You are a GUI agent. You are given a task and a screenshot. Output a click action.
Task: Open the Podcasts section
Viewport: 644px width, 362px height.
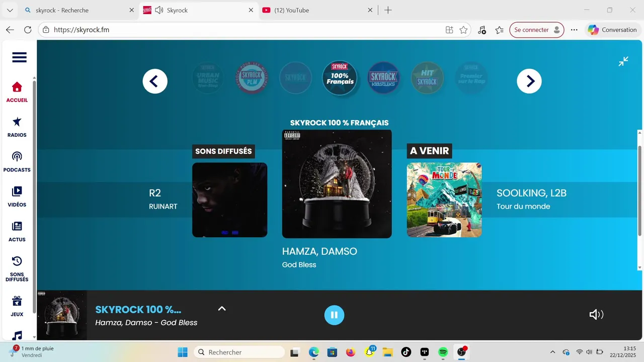[17, 162]
